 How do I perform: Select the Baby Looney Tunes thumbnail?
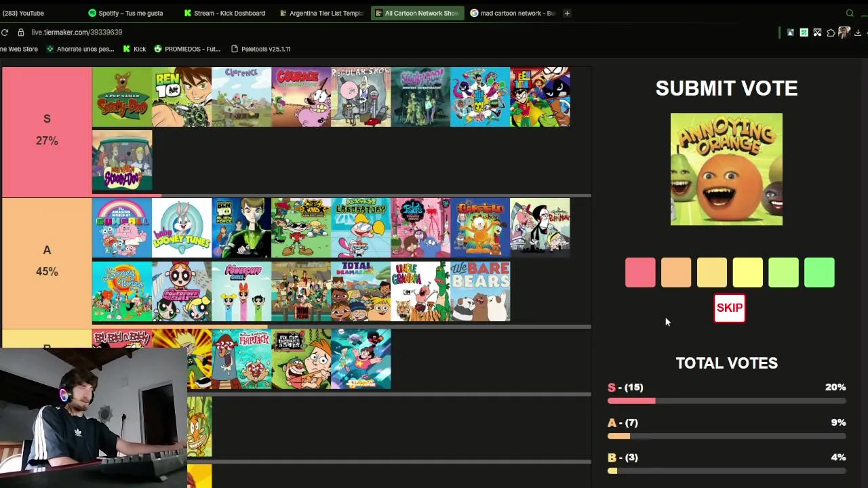[182, 228]
